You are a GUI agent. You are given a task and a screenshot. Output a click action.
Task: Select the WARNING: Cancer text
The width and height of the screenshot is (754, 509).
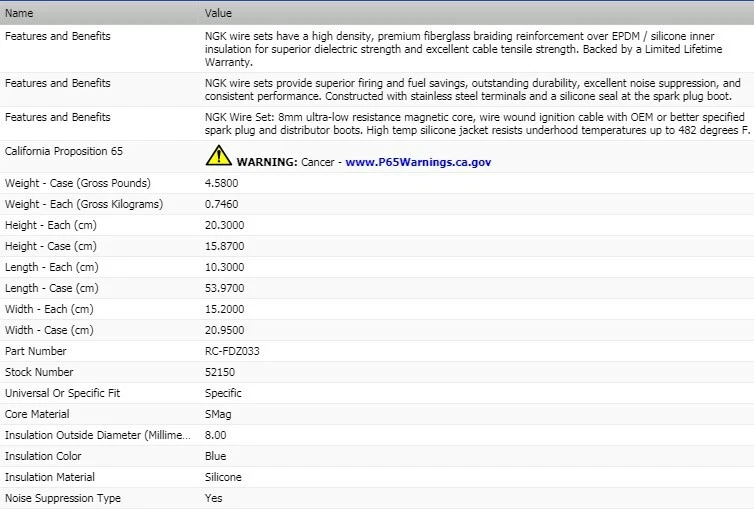tap(285, 162)
